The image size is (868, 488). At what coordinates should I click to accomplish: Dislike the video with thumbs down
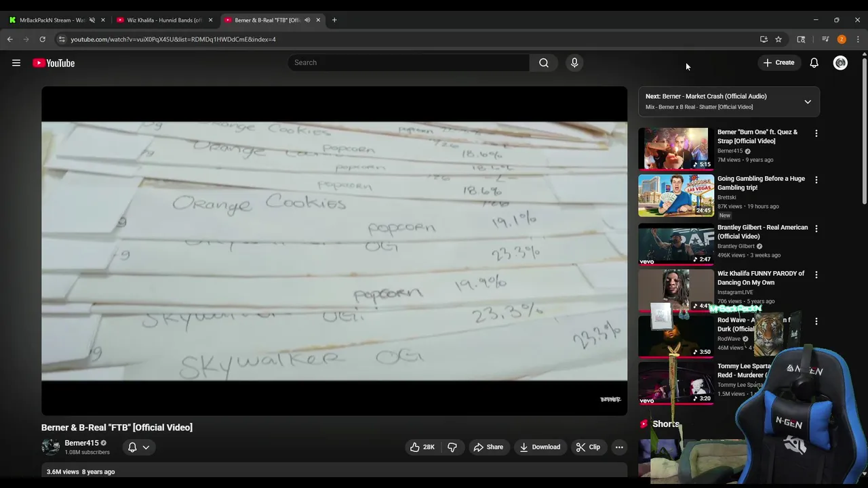point(452,447)
